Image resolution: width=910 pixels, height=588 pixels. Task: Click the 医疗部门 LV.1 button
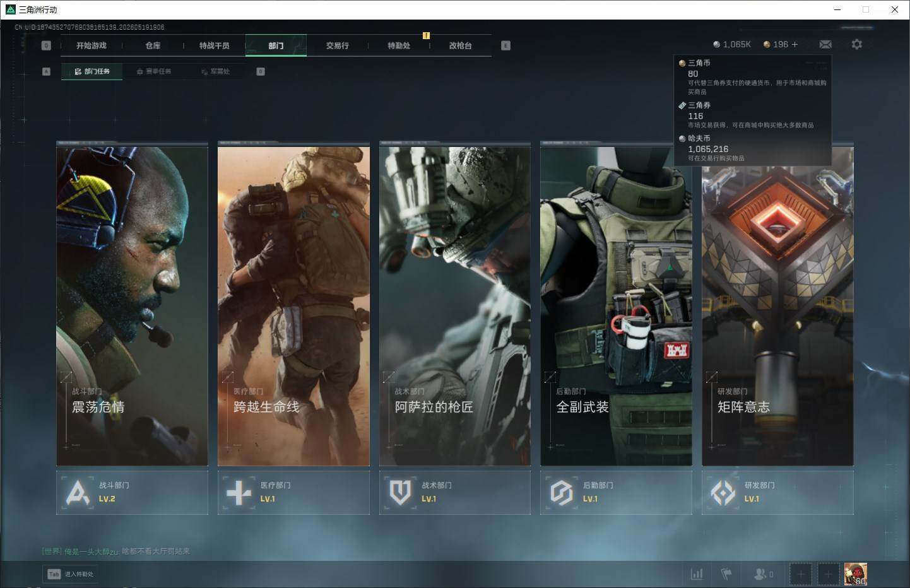[293, 492]
